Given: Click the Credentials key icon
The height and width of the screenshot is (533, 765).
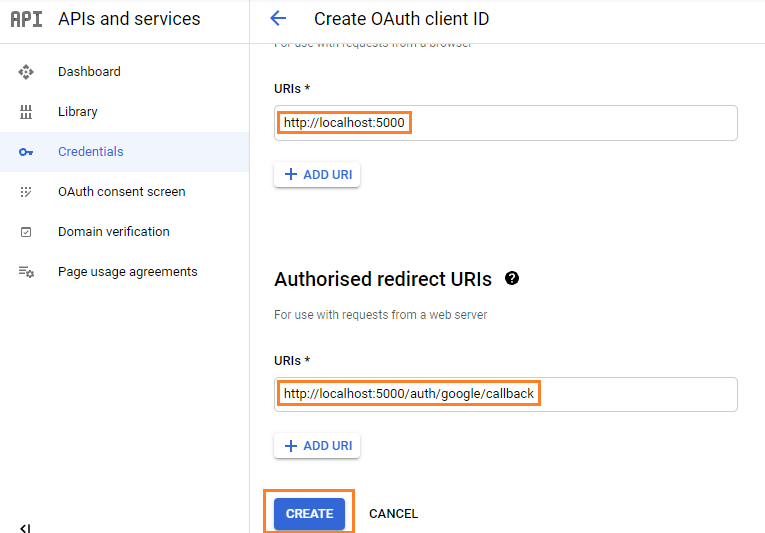Looking at the screenshot, I should click(x=26, y=152).
